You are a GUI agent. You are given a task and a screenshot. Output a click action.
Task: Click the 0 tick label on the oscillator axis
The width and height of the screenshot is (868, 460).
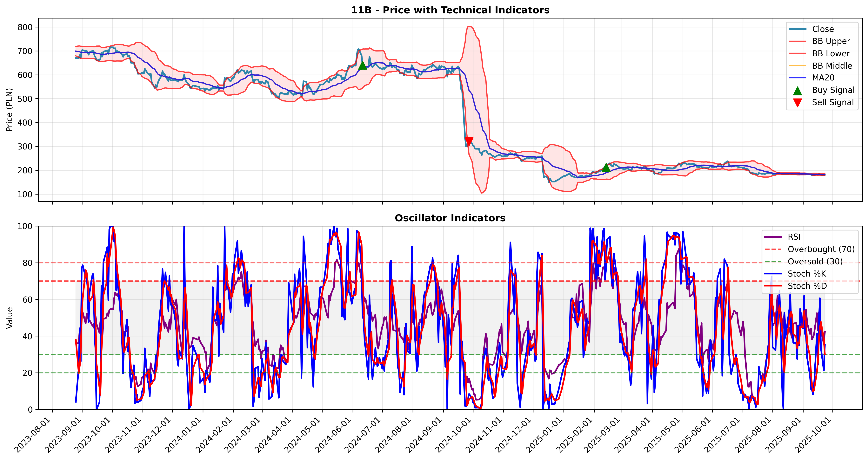[31, 410]
